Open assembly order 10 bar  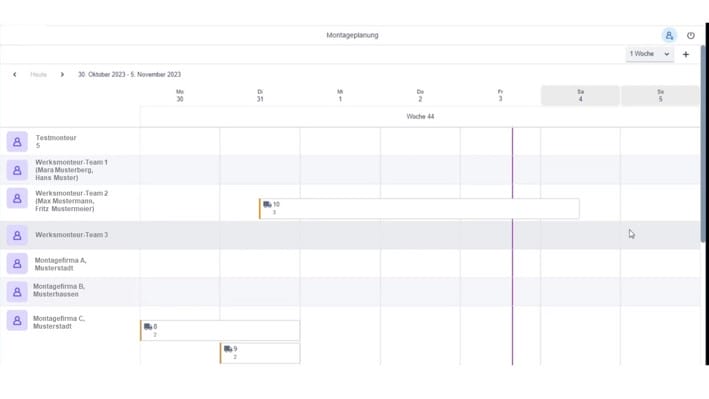(419, 209)
